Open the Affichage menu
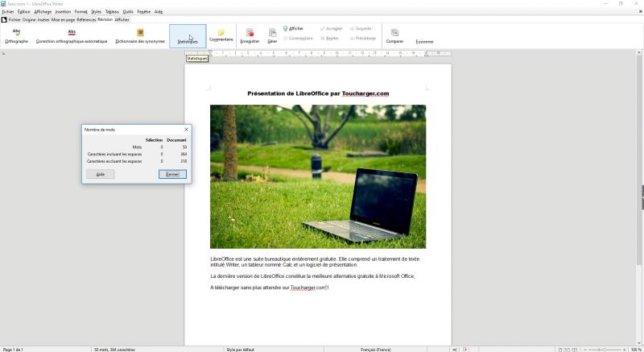644x352 pixels. click(x=43, y=11)
